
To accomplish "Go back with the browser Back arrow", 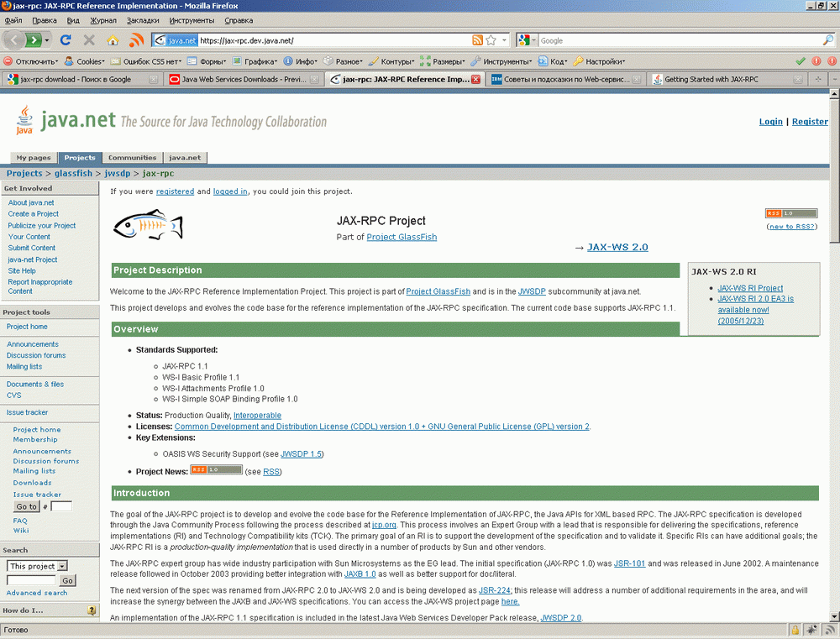I will [x=13, y=40].
